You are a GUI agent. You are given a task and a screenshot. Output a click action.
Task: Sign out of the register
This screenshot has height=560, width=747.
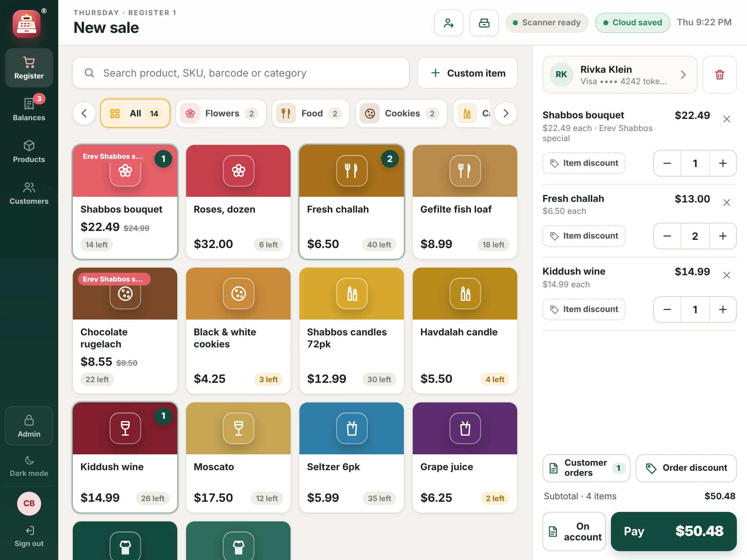[29, 536]
